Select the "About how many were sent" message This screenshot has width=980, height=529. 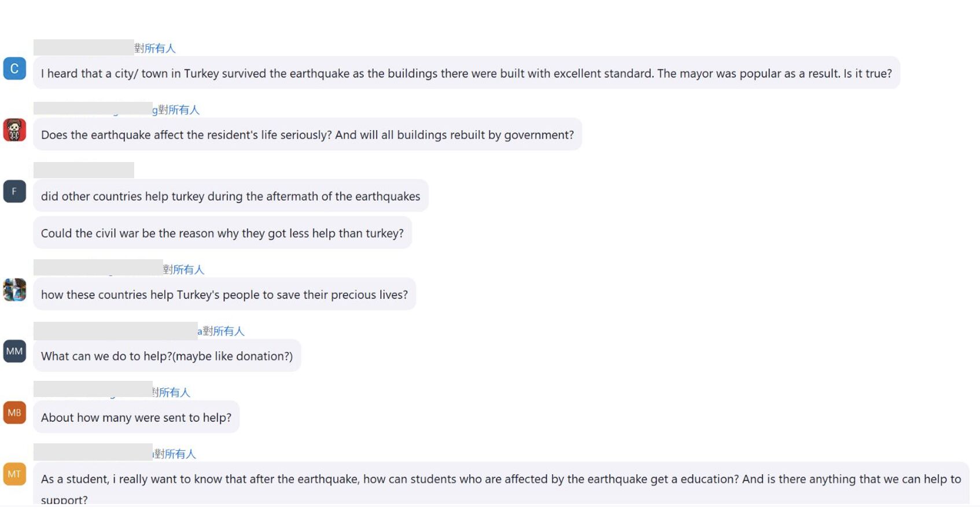click(136, 417)
